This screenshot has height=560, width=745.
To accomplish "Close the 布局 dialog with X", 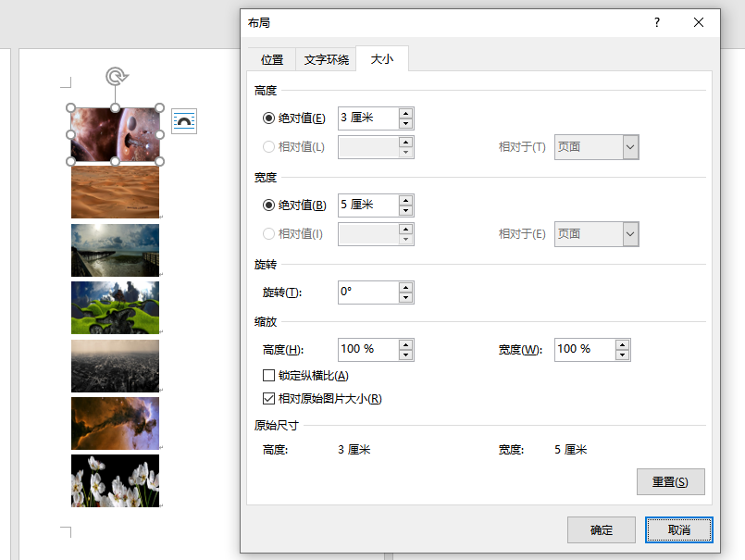I will (699, 22).
